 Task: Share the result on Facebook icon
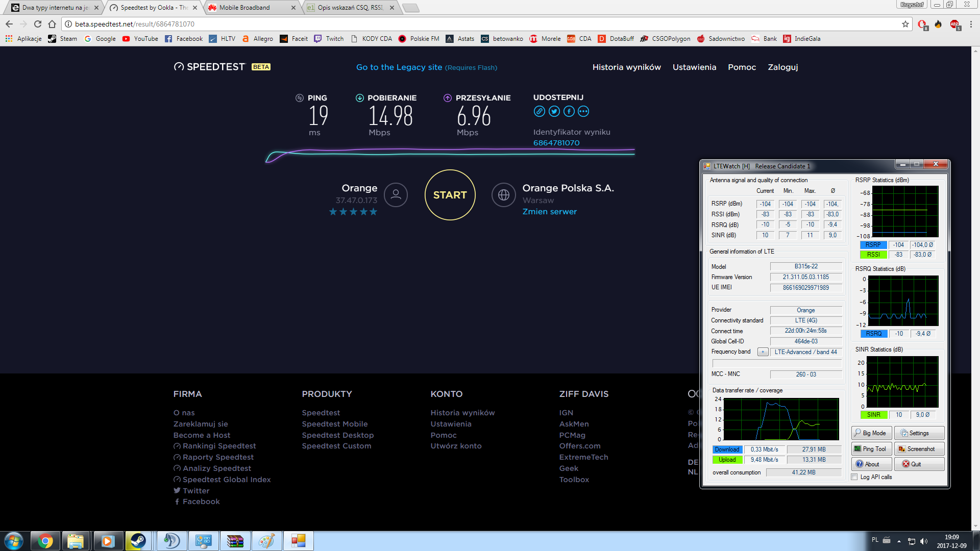click(569, 111)
